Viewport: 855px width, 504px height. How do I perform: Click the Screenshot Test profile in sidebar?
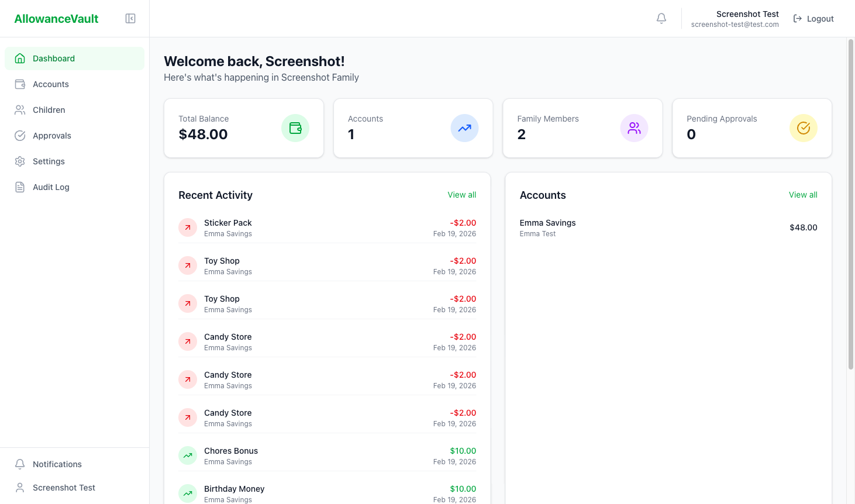pos(64,487)
